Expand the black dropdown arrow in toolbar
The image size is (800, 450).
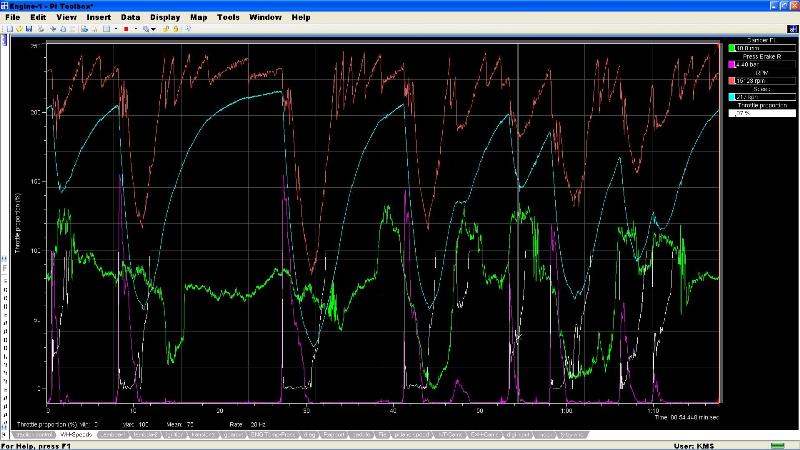(x=153, y=30)
